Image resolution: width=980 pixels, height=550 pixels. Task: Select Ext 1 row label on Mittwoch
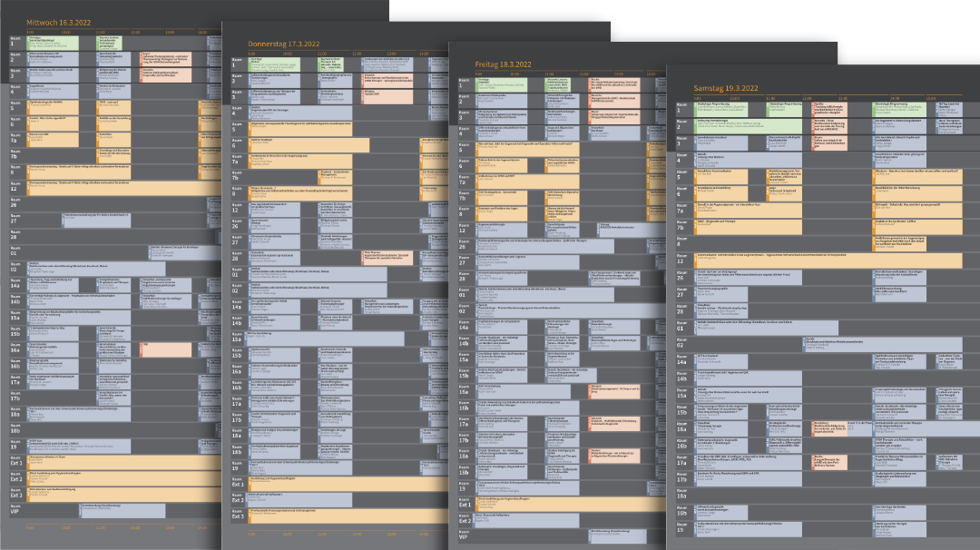(15, 462)
